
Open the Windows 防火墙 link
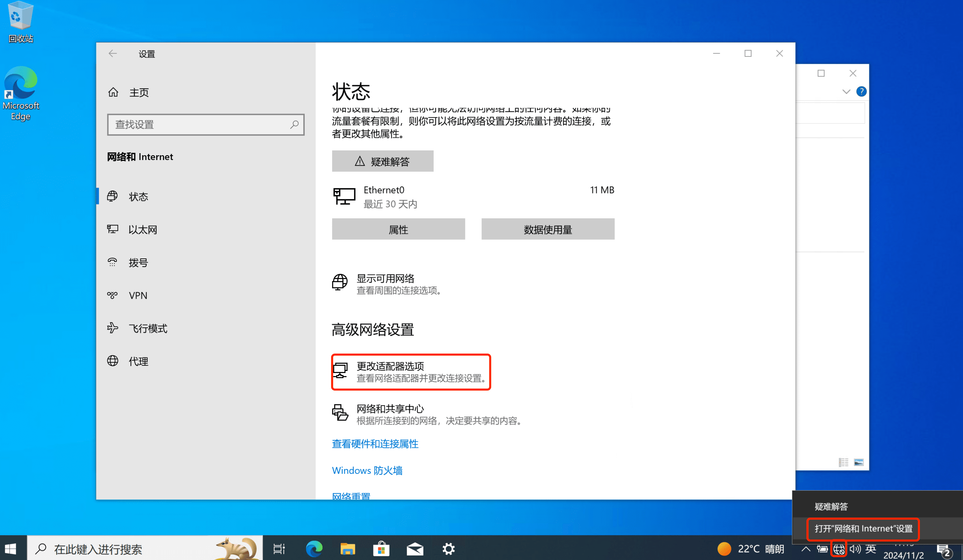click(367, 470)
